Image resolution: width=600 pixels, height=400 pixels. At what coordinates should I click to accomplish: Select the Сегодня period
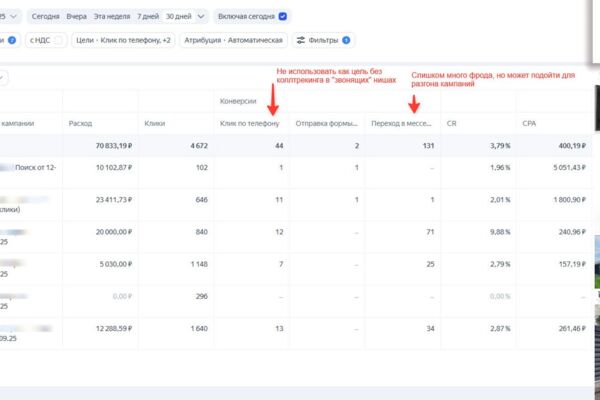click(x=46, y=16)
